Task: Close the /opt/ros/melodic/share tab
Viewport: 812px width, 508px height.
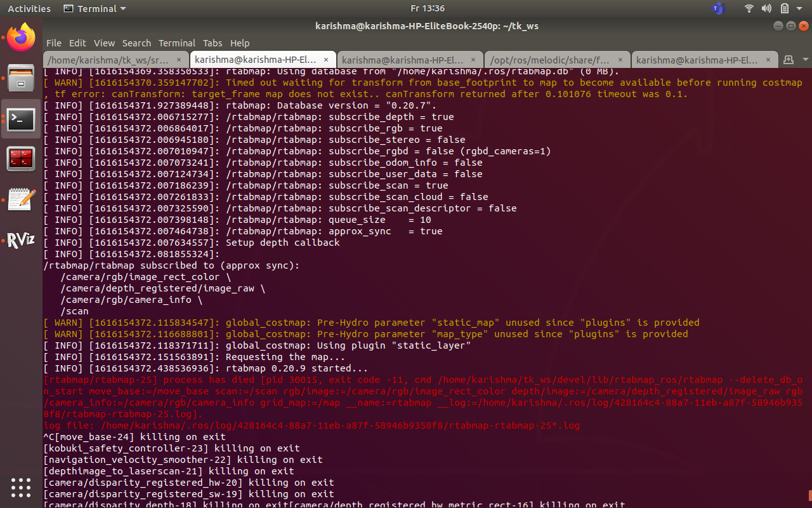Action: click(x=620, y=60)
